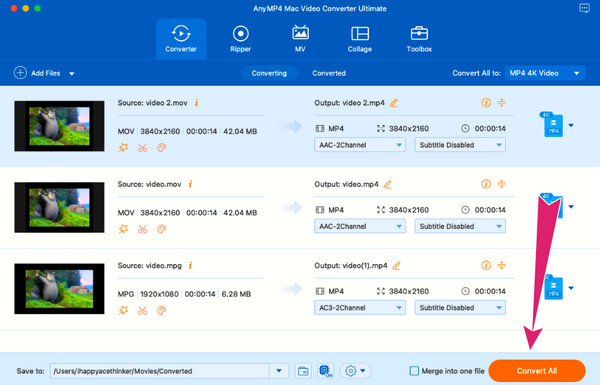600x385 pixels.
Task: Open the Subtitle Disabled dropdown for video.mp4
Action: point(460,226)
